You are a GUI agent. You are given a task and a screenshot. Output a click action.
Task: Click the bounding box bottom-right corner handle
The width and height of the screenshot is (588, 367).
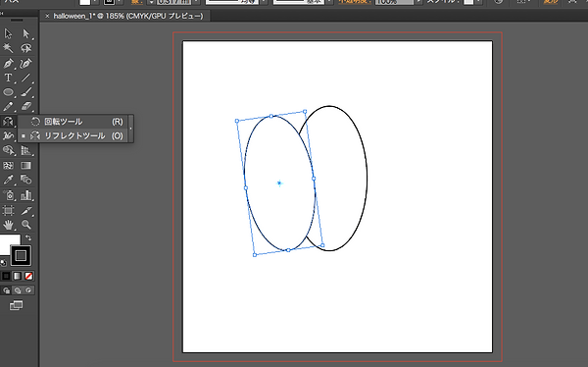click(322, 245)
